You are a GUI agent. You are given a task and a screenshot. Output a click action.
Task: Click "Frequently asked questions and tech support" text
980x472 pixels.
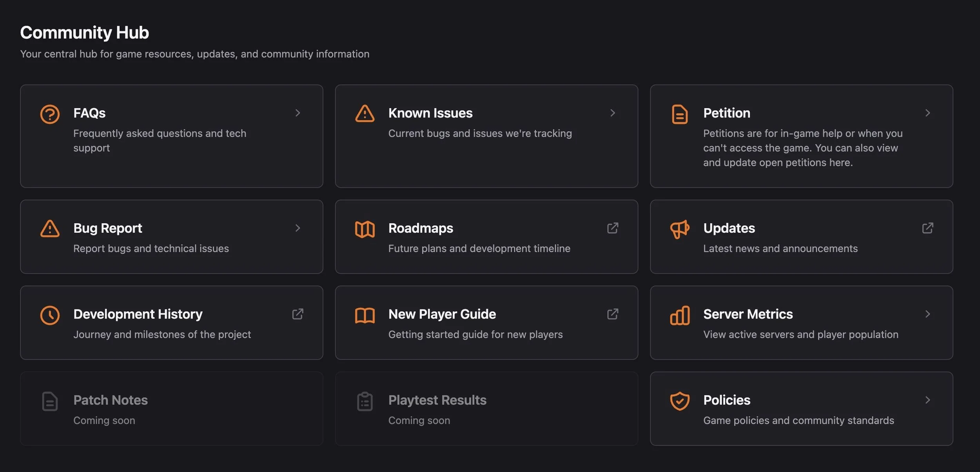pyautogui.click(x=160, y=141)
